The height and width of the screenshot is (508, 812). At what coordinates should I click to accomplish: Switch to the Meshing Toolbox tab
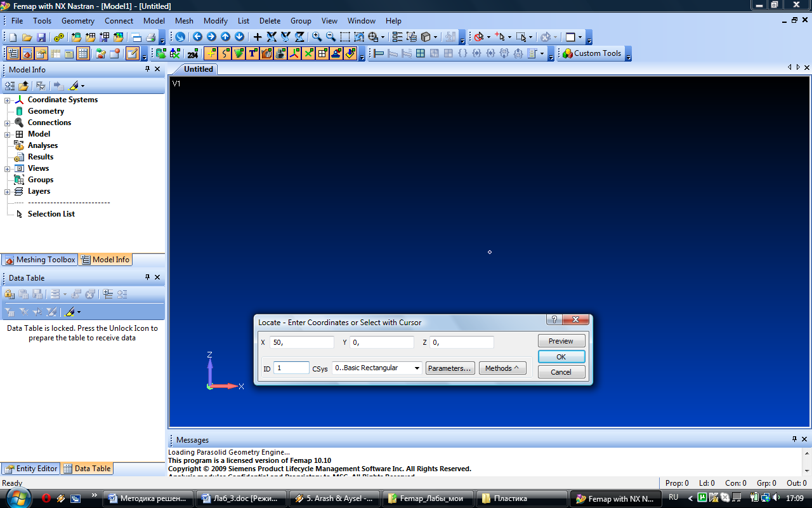pos(40,259)
